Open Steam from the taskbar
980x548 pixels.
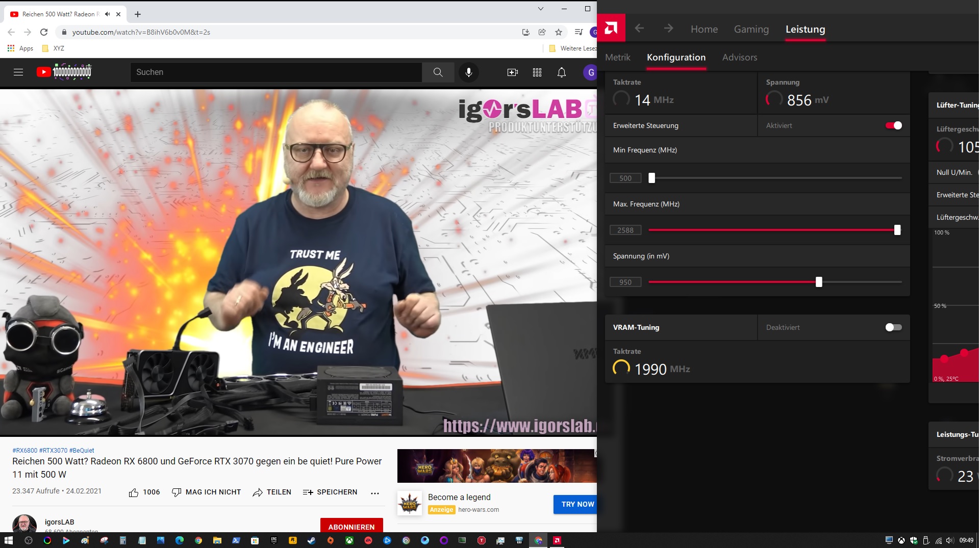click(311, 540)
